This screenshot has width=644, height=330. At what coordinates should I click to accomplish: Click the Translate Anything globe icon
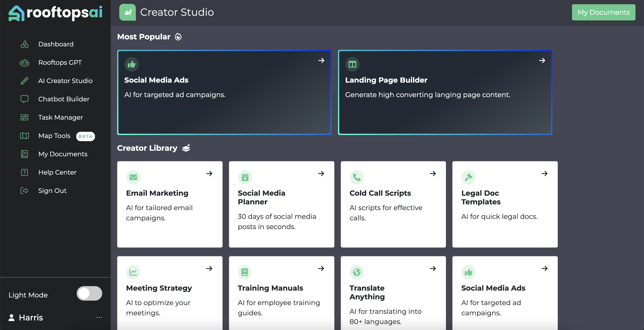(356, 272)
